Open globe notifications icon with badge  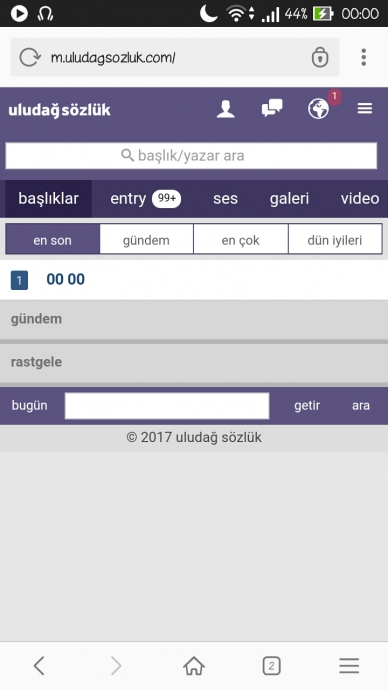[x=318, y=108]
